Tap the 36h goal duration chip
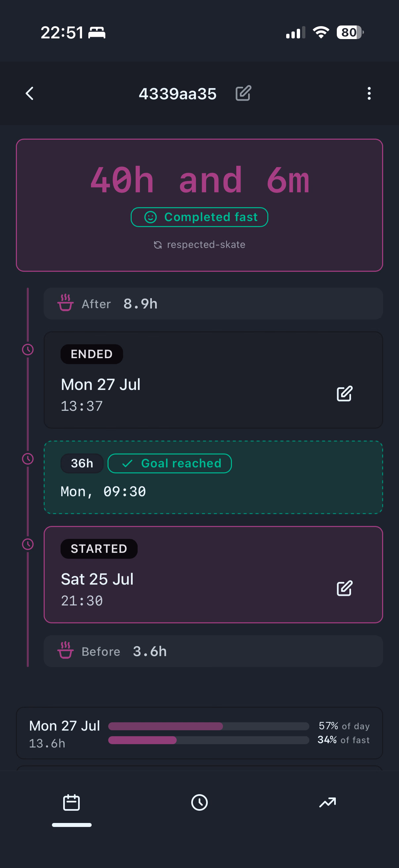The height and width of the screenshot is (868, 399). pyautogui.click(x=82, y=463)
